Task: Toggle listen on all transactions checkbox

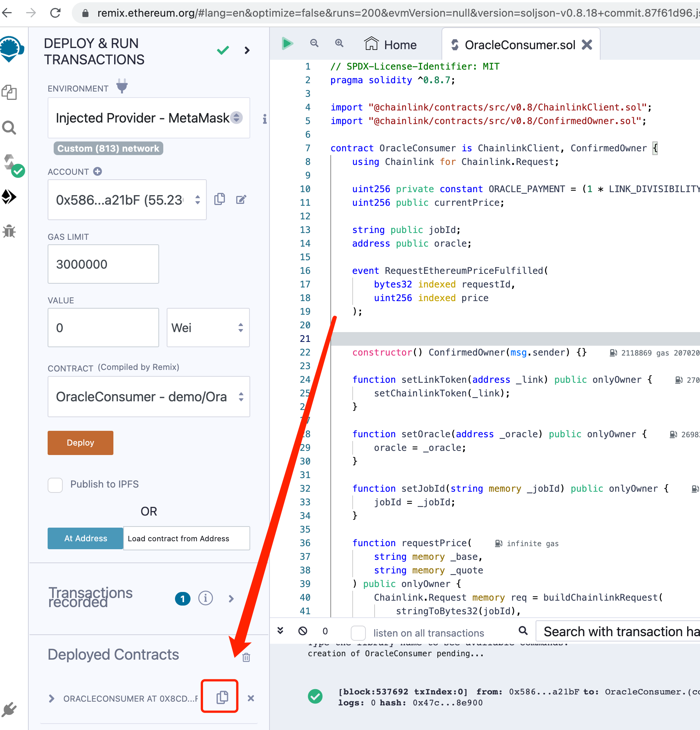Action: coord(358,633)
